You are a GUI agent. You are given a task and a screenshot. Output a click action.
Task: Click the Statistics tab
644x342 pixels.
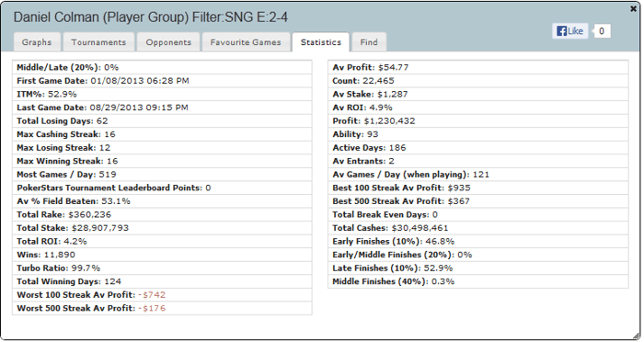(321, 42)
